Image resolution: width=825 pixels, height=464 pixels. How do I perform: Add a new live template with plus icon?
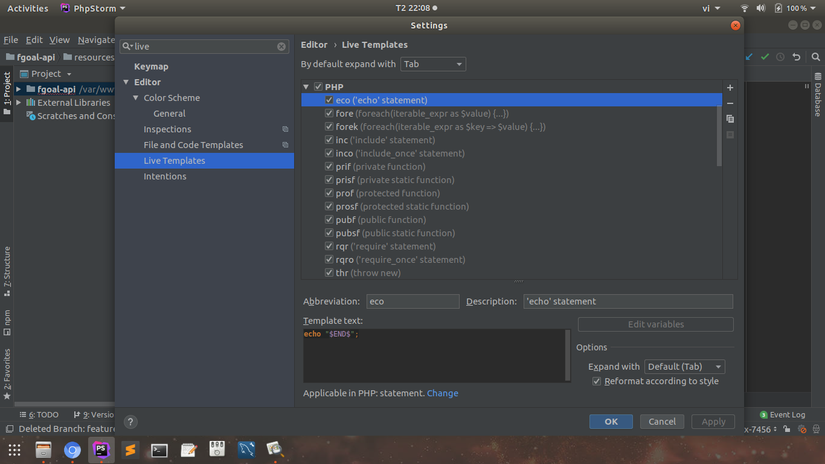click(730, 87)
